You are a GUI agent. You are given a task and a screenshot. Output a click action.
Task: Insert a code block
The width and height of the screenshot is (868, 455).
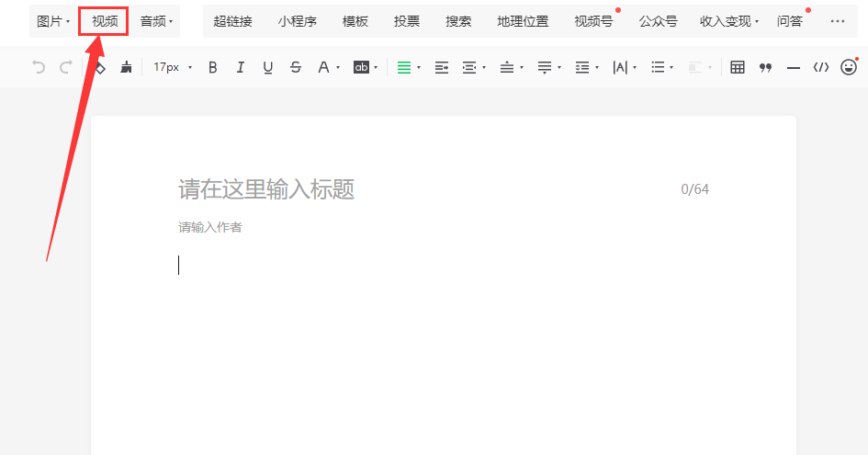pos(821,67)
